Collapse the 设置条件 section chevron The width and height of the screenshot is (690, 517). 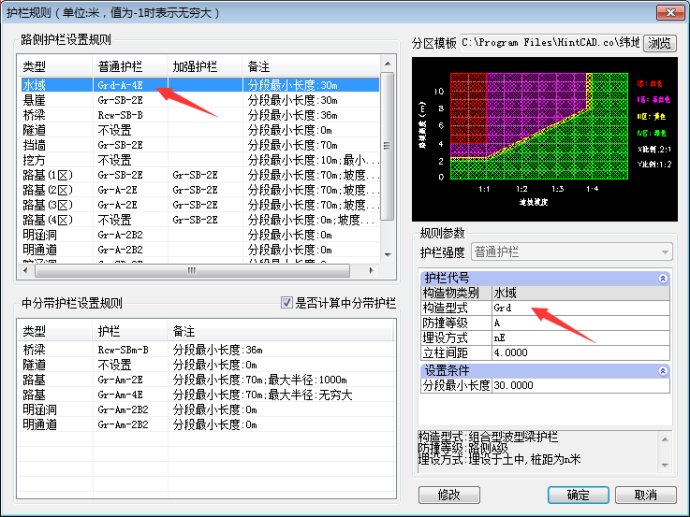[661, 370]
